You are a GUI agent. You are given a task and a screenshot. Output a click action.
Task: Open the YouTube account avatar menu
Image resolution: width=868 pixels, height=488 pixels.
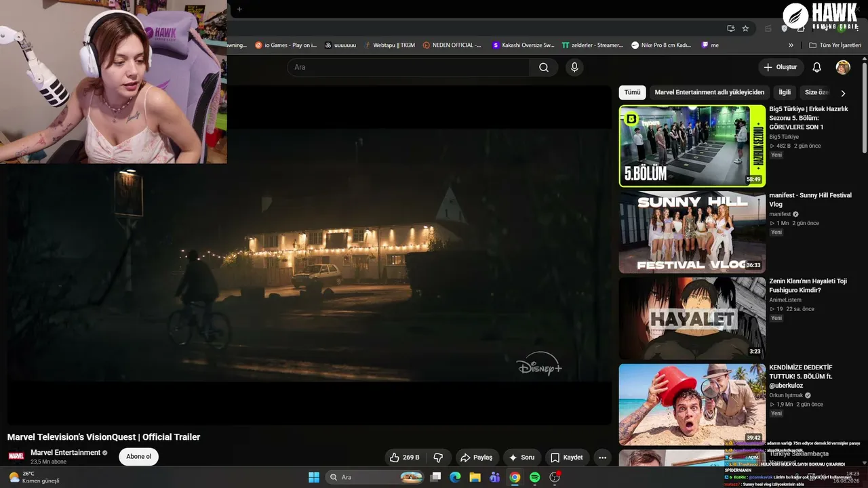click(843, 67)
